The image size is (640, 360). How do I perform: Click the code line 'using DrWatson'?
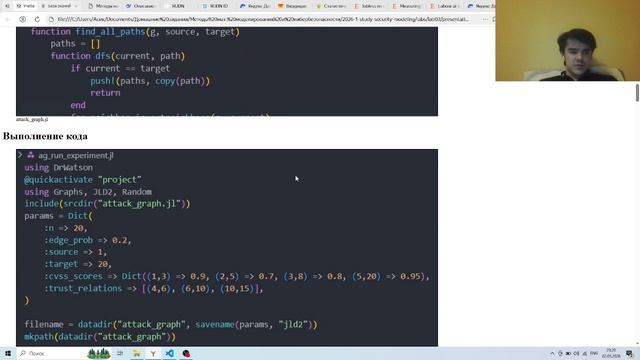click(x=58, y=167)
